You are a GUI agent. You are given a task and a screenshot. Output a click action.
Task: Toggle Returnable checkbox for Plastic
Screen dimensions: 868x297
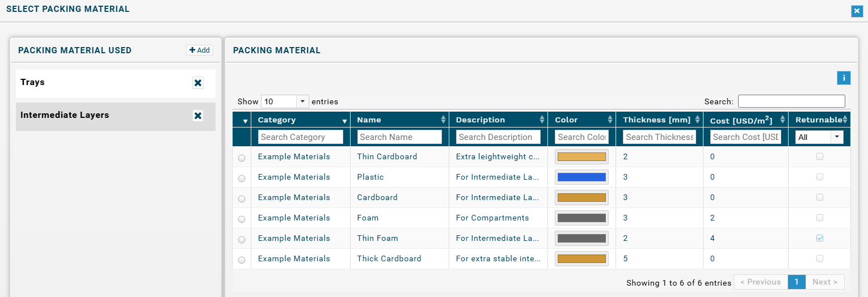coord(820,177)
